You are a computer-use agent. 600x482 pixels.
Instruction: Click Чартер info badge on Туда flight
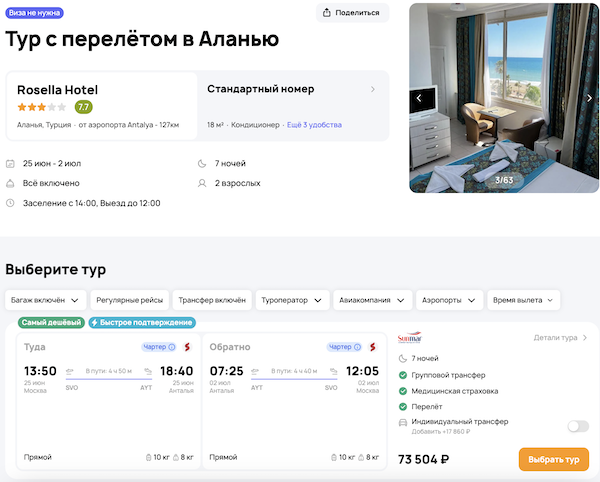click(x=159, y=347)
